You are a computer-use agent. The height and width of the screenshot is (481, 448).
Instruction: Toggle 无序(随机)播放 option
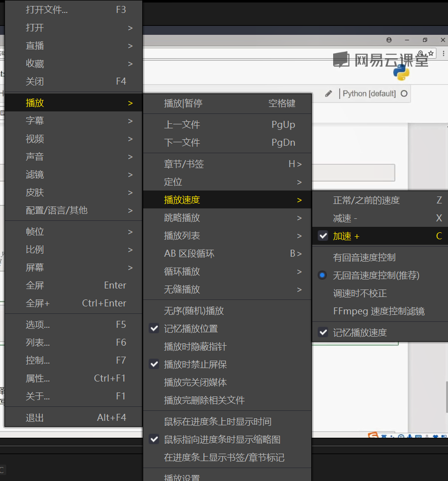point(227,311)
